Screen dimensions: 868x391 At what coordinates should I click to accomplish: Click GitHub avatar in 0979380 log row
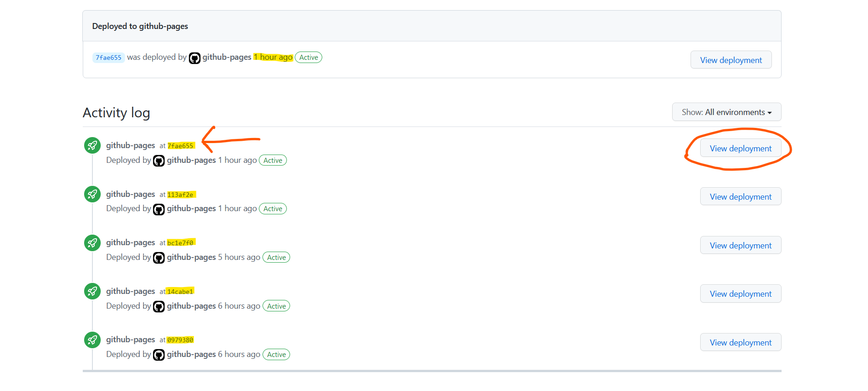pyautogui.click(x=159, y=355)
